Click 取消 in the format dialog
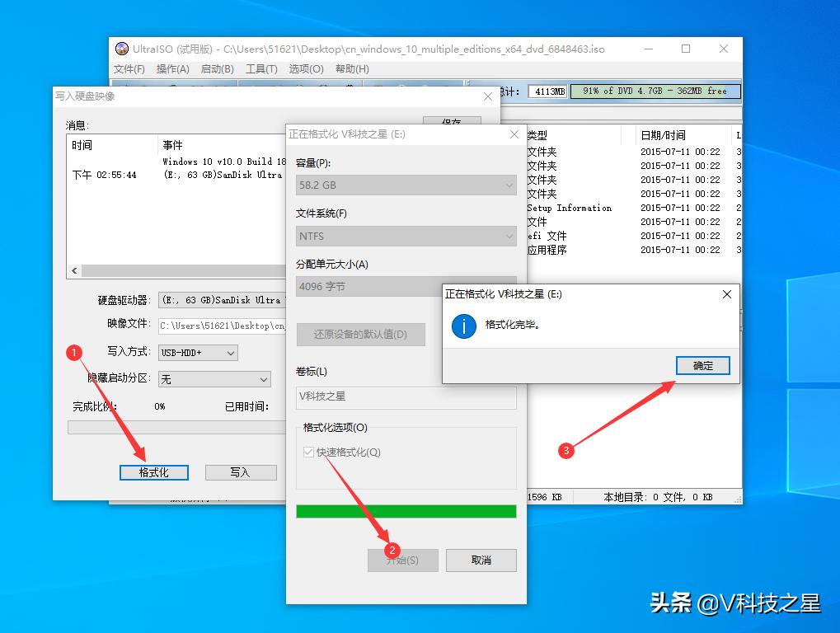The image size is (840, 633). [x=481, y=560]
